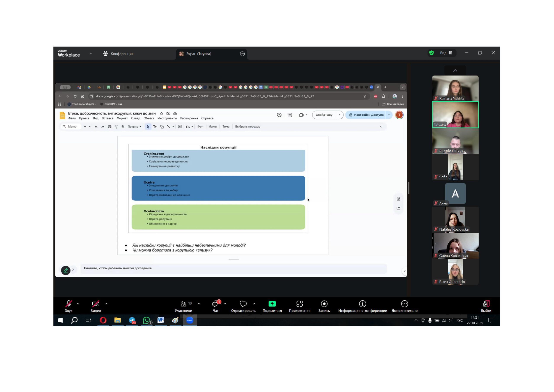Select the Экран (Tatyana) tab

pyautogui.click(x=198, y=54)
